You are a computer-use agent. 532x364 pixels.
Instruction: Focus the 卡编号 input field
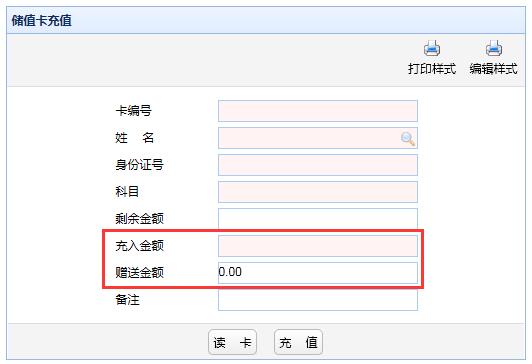(318, 111)
